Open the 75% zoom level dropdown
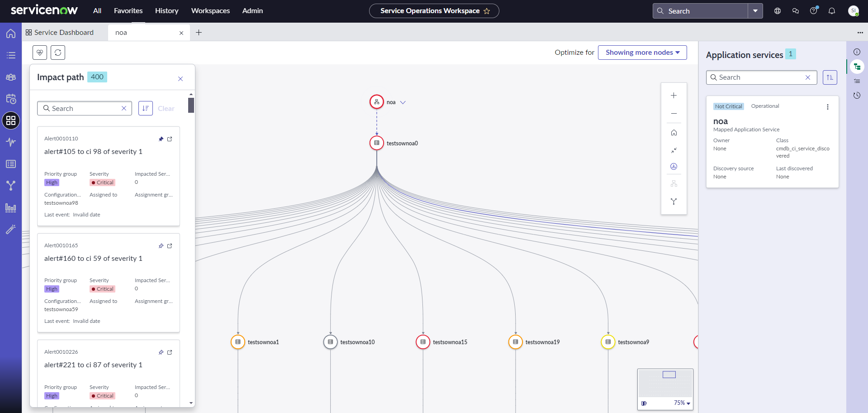Image resolution: width=868 pixels, height=413 pixels. [x=682, y=403]
